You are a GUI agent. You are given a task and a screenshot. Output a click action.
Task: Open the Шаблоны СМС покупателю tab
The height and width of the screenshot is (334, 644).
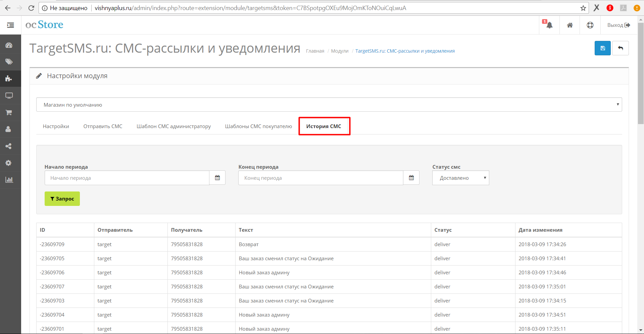(258, 126)
